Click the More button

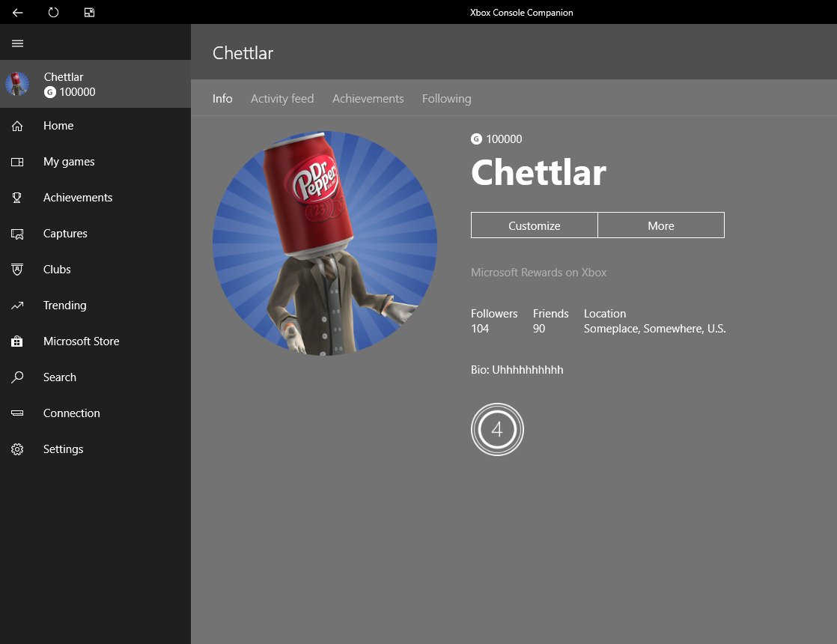click(x=661, y=225)
